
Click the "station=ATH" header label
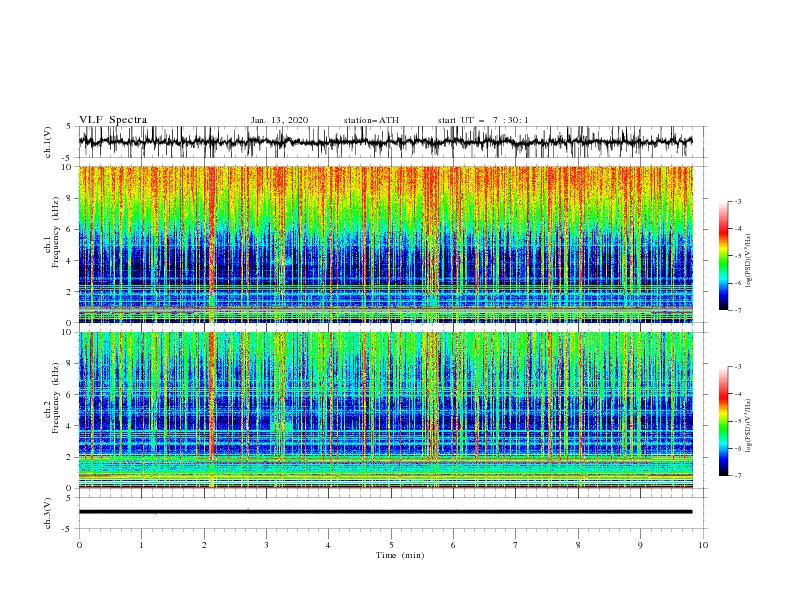pos(371,120)
